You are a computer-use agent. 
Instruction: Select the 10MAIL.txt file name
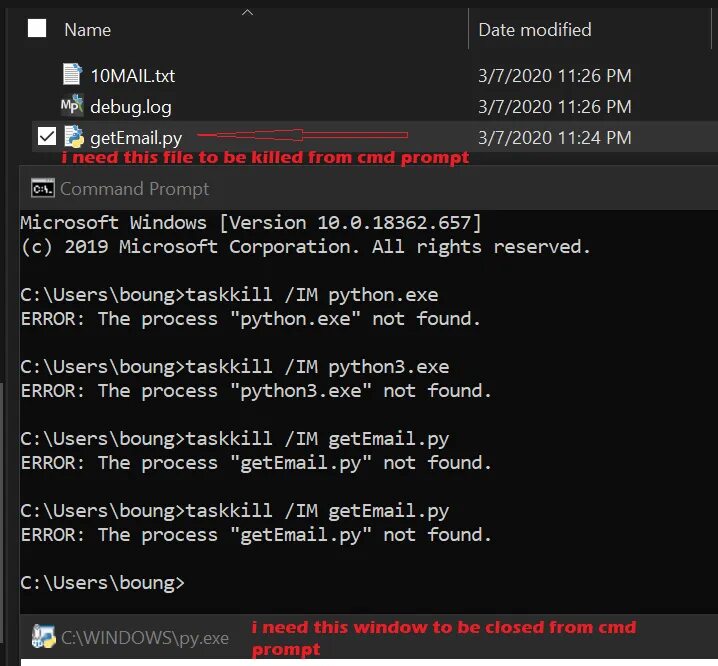click(133, 75)
